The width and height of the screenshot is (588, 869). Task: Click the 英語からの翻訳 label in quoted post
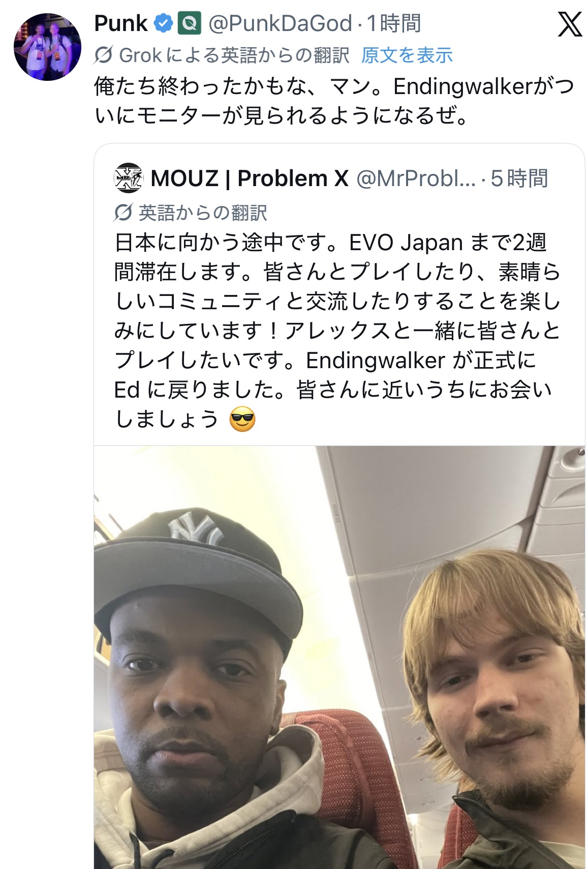[203, 213]
